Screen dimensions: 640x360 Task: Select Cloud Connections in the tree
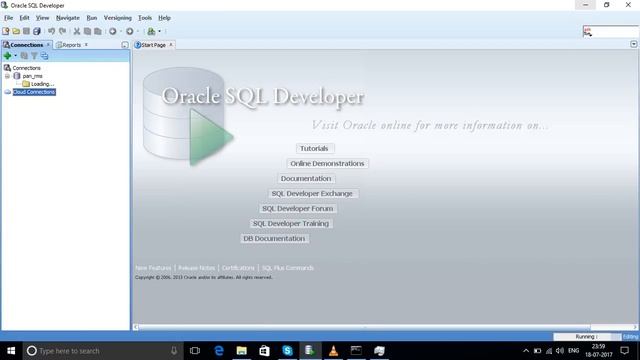[x=34, y=92]
